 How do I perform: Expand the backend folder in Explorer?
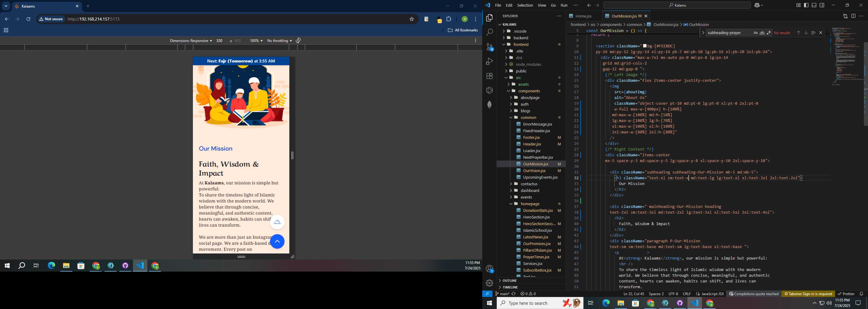point(531,38)
